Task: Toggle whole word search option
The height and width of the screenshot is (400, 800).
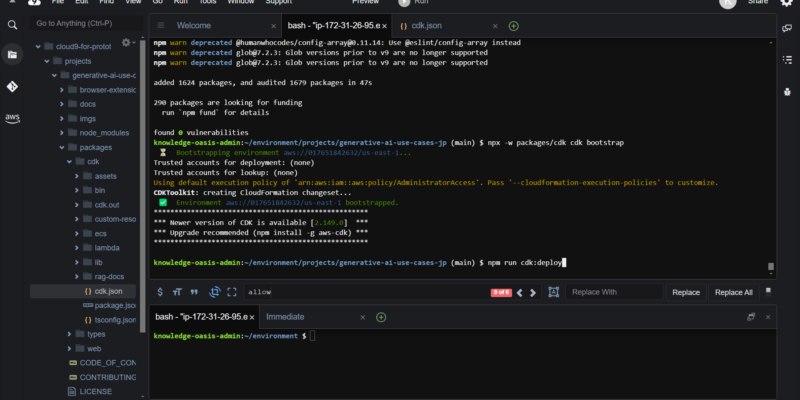Action: click(x=195, y=292)
